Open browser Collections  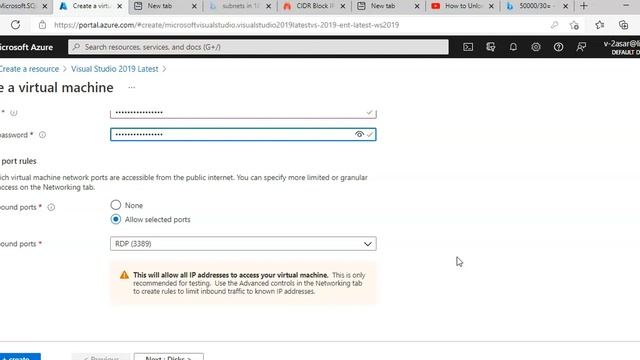click(623, 25)
